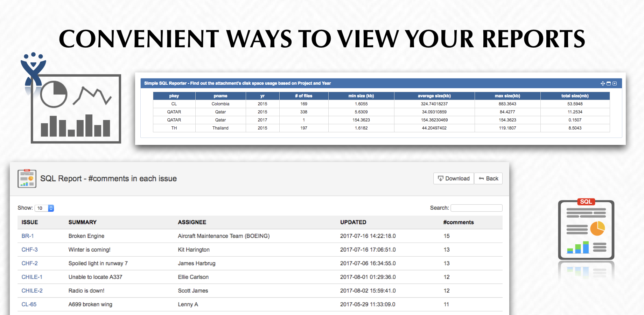Screen dimensions: 644x315
Task: Open the gadget options dropdown arrow
Action: 615,83
